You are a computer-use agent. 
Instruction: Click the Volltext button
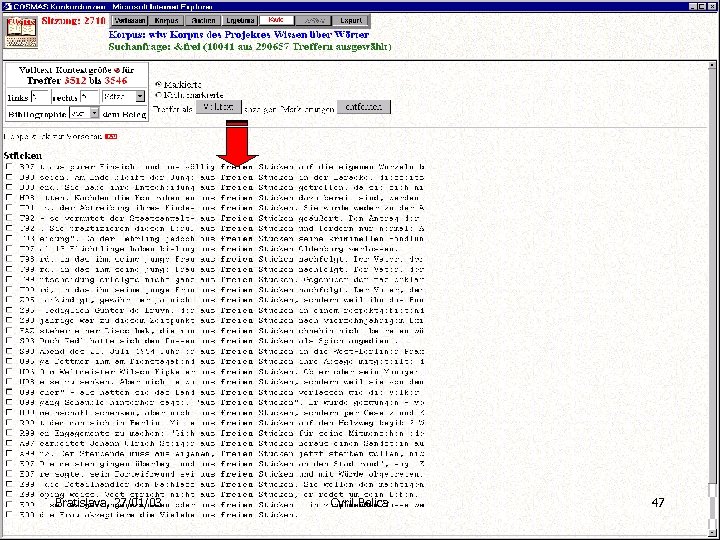[x=219, y=107]
